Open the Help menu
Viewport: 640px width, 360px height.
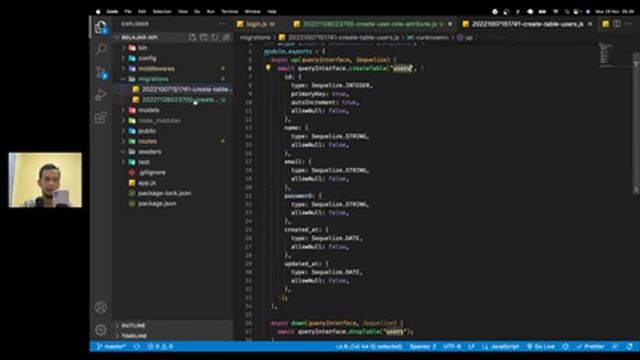click(272, 11)
